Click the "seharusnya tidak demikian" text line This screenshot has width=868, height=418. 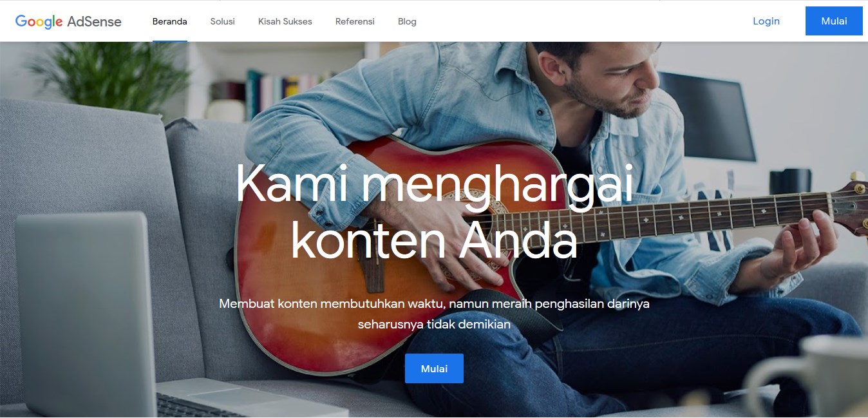coord(434,324)
